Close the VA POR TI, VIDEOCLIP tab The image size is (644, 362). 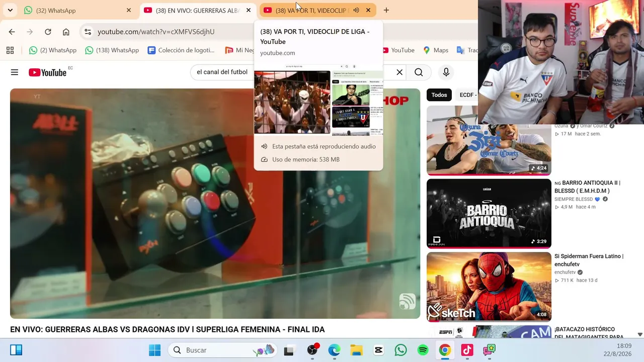[x=368, y=10]
